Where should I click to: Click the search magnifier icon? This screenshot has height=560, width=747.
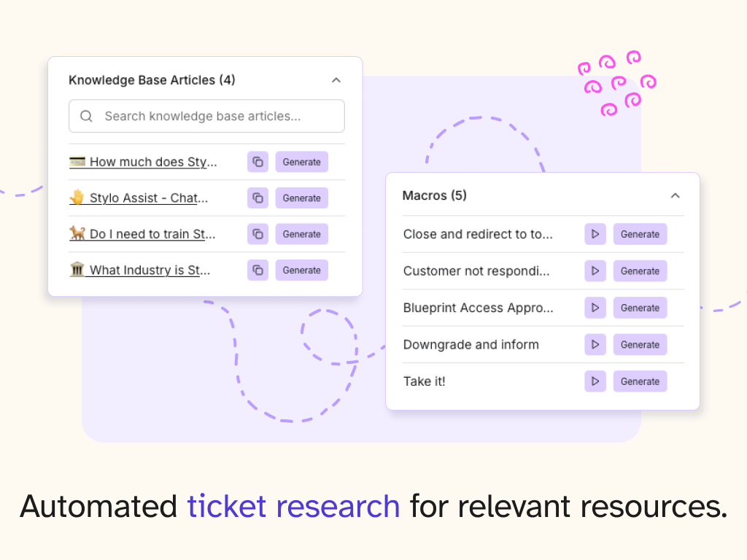click(x=87, y=116)
